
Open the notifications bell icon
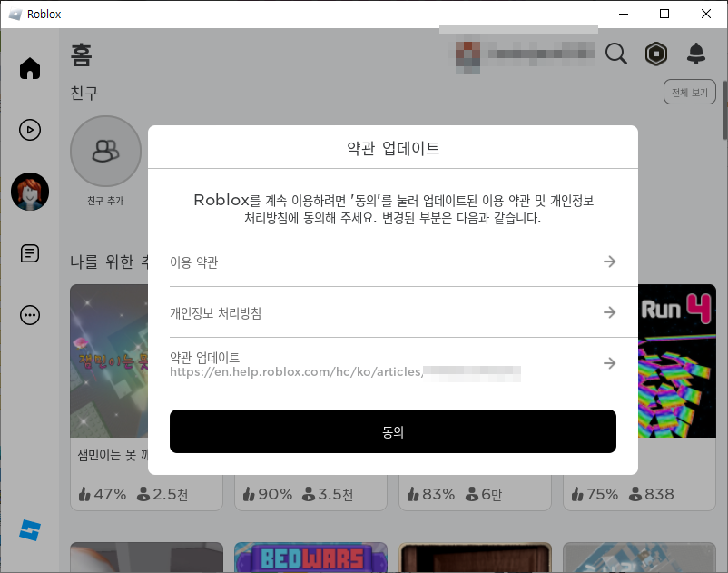pos(696,54)
